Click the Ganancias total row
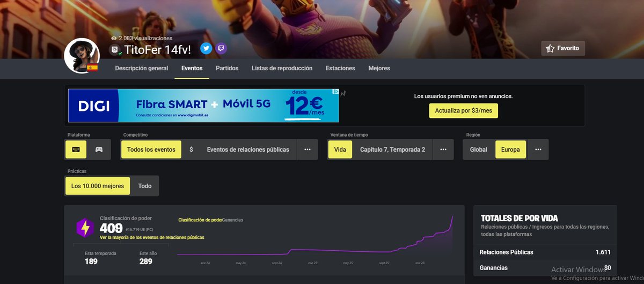 point(545,267)
